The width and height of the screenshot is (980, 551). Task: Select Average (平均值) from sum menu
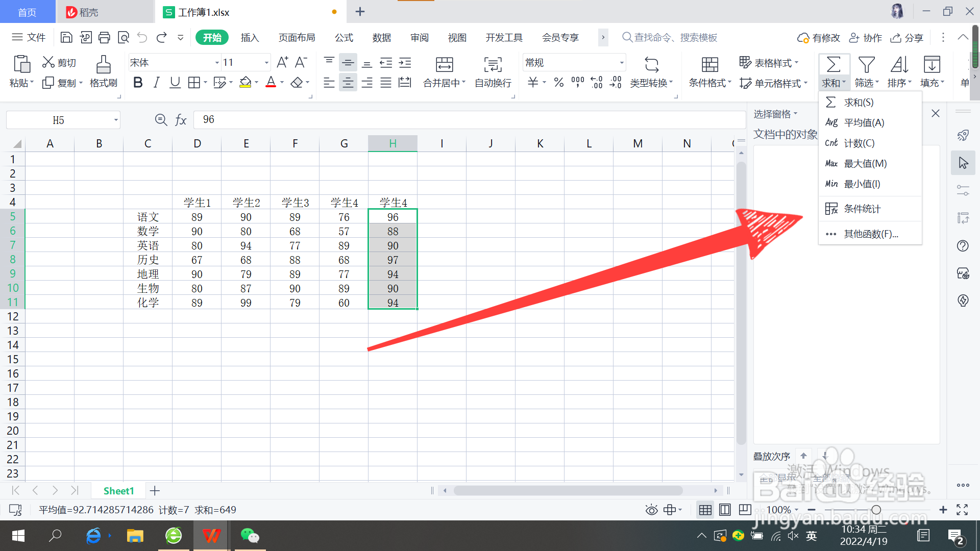(864, 123)
